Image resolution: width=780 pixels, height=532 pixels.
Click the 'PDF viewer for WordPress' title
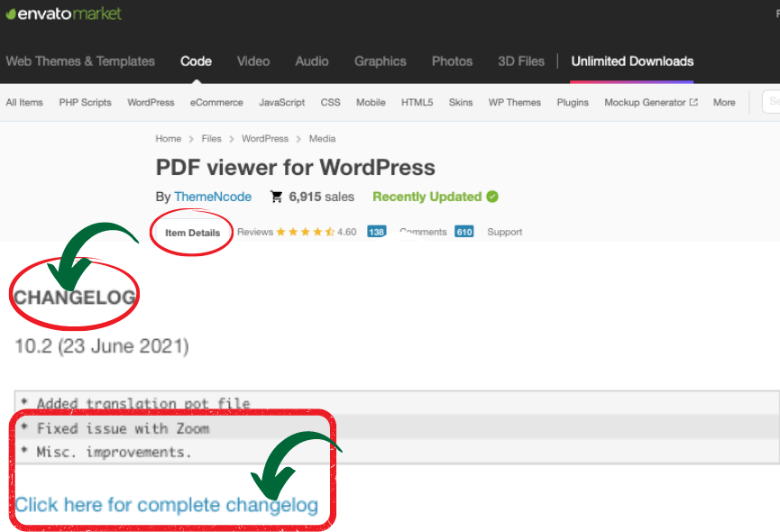[296, 168]
